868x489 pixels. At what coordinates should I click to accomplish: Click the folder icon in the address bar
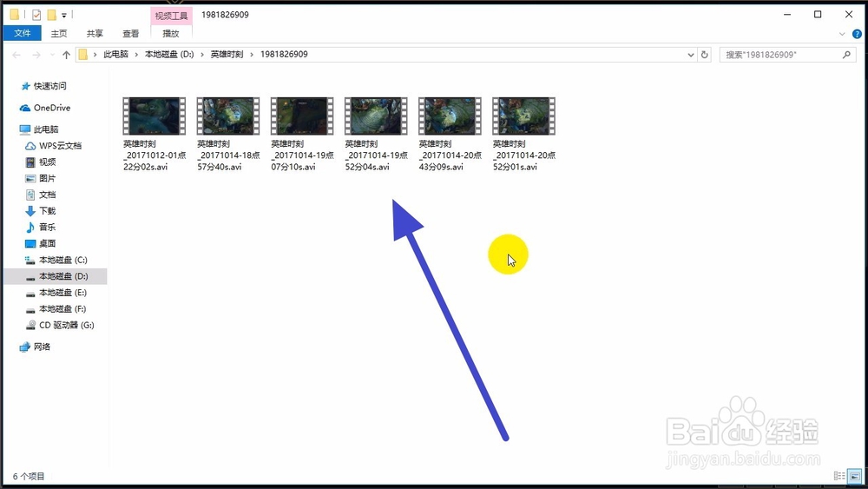coord(83,54)
